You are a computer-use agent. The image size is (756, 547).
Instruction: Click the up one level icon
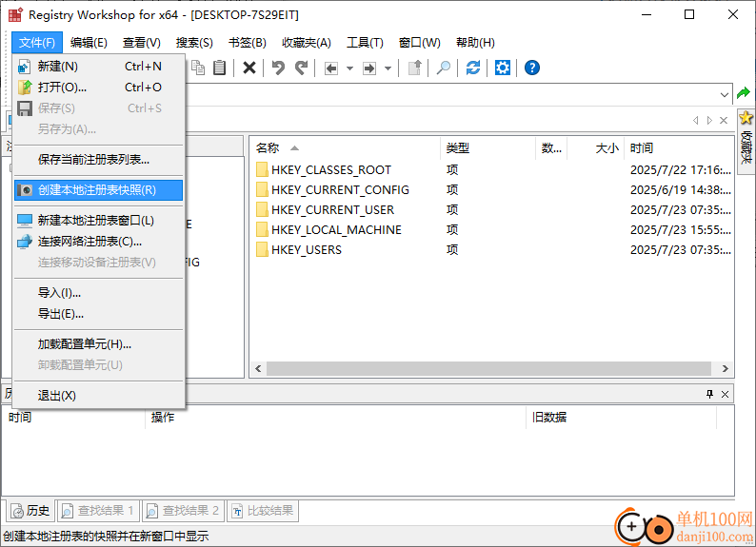click(415, 68)
